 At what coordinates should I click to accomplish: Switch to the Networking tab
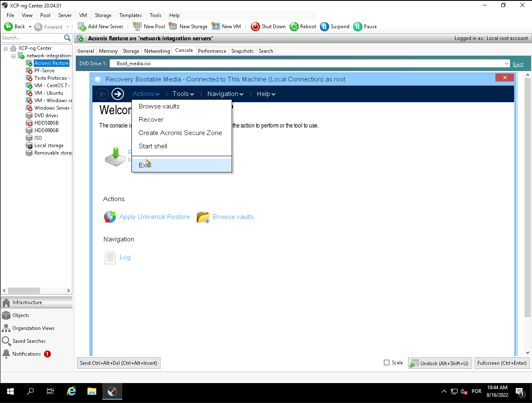pos(157,51)
